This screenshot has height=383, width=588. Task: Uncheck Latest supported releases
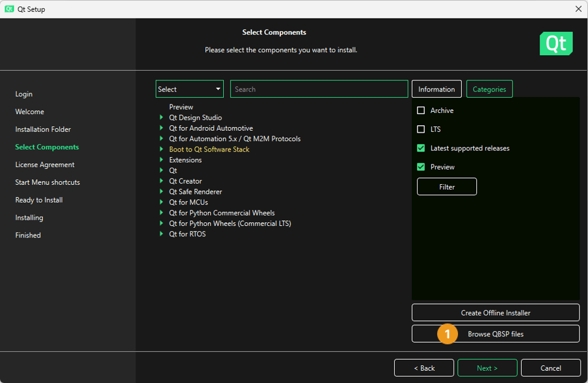click(x=421, y=148)
